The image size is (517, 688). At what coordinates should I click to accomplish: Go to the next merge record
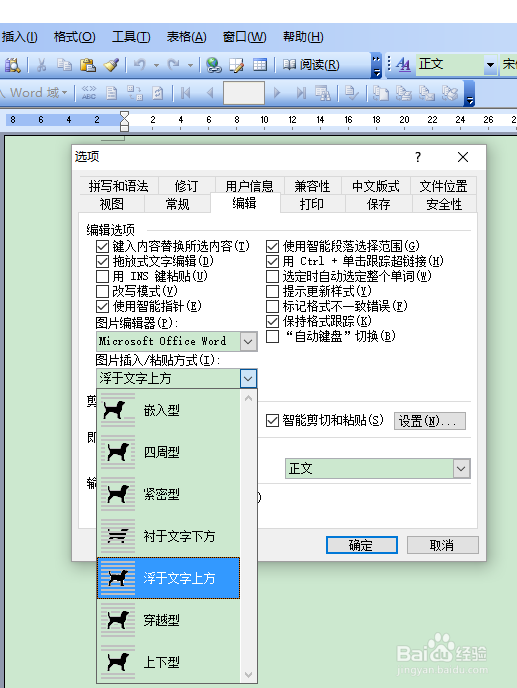[277, 93]
